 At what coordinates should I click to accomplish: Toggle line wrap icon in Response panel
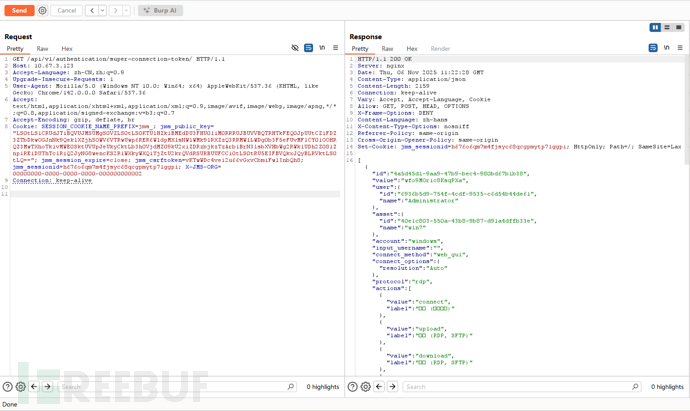(654, 48)
